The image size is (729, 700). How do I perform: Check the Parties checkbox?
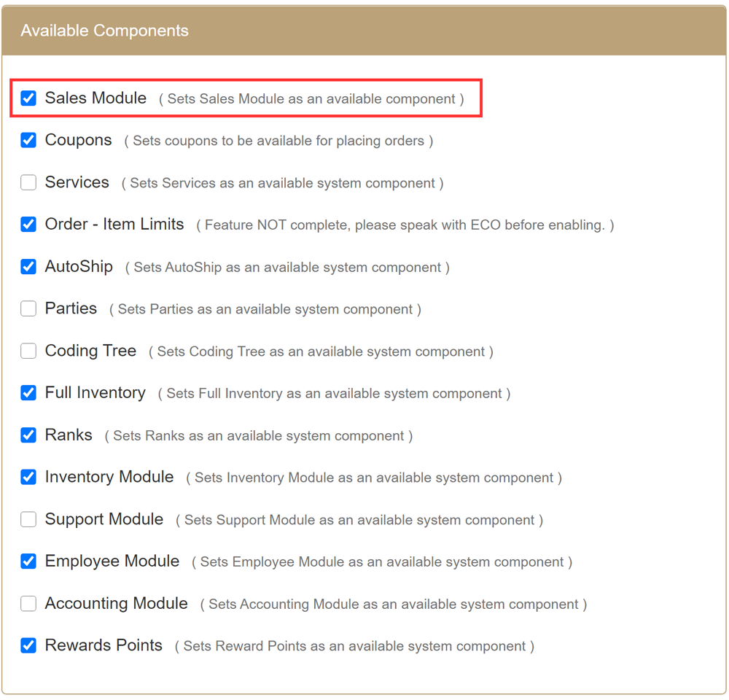click(x=28, y=309)
